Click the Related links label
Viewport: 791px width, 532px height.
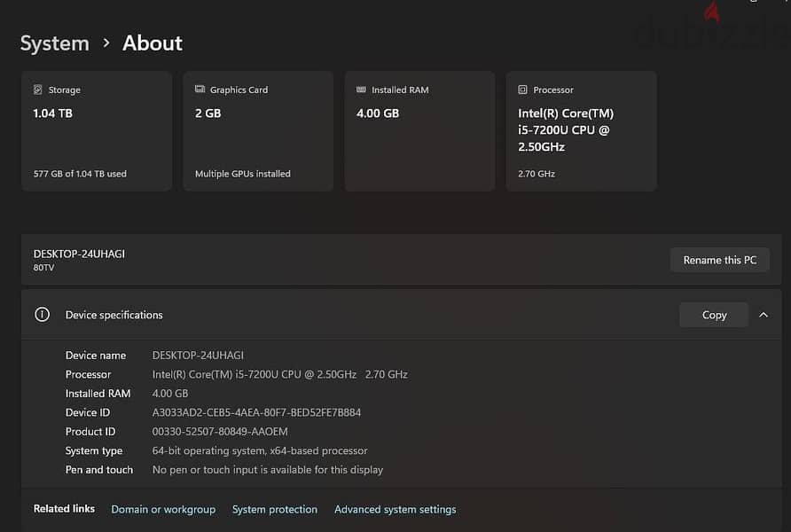pos(64,509)
